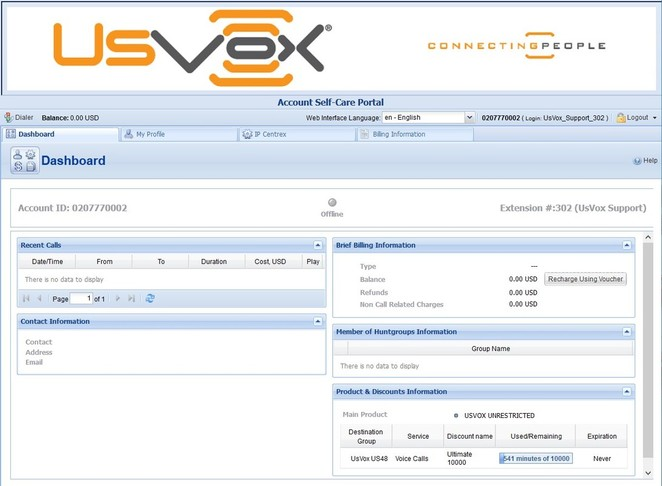This screenshot has height=486, width=662.
Task: Click the Page number input field
Action: (81, 299)
